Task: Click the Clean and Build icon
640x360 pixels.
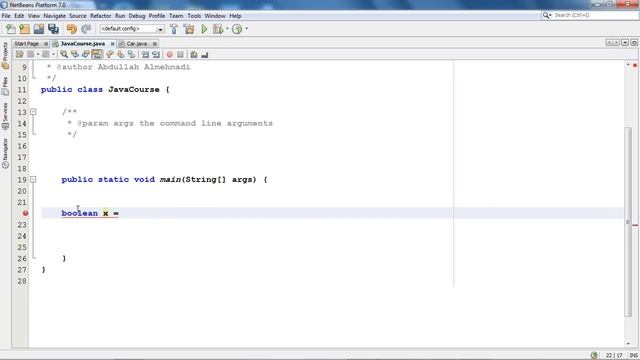Action: coord(189,29)
